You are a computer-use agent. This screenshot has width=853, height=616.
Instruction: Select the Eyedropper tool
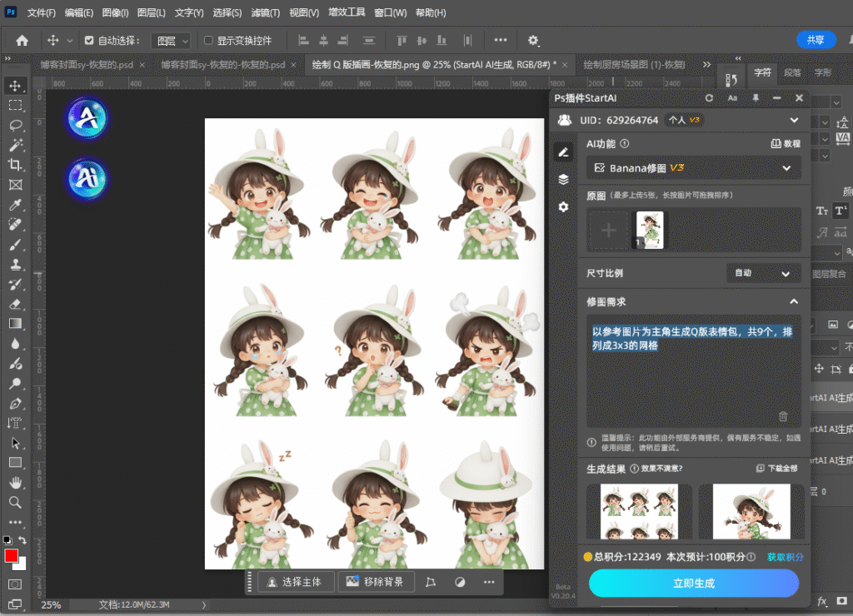[15, 205]
